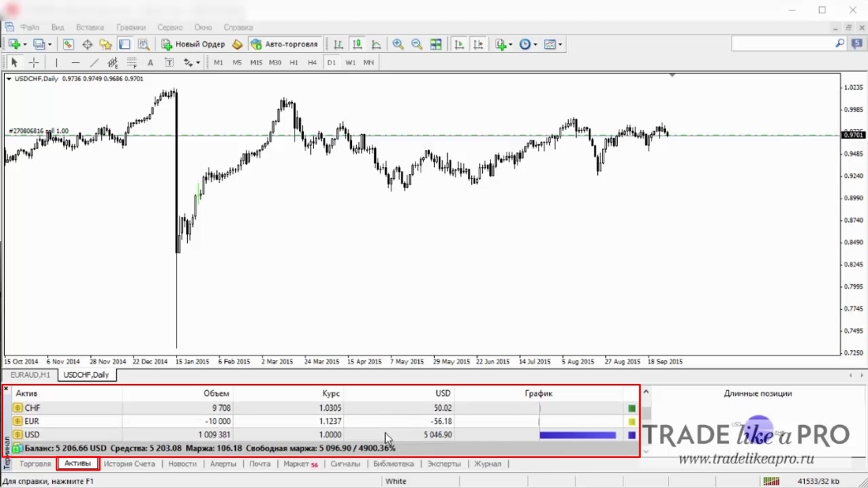Switch chart to candlesticks mode
This screenshot has width=868, height=488.
(x=357, y=44)
